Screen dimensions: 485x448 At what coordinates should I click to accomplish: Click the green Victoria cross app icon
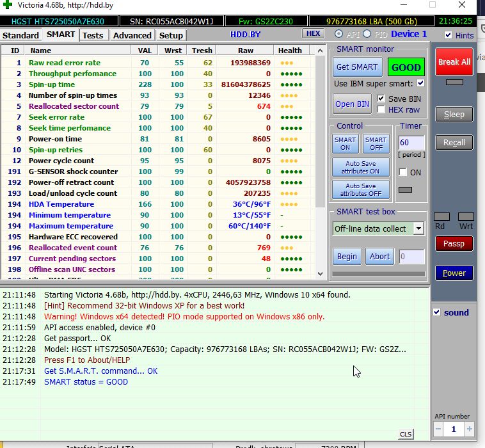[8, 4]
